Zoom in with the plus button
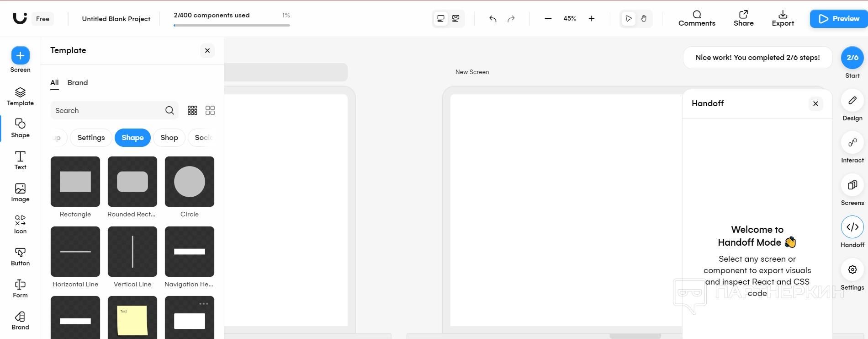 point(592,19)
